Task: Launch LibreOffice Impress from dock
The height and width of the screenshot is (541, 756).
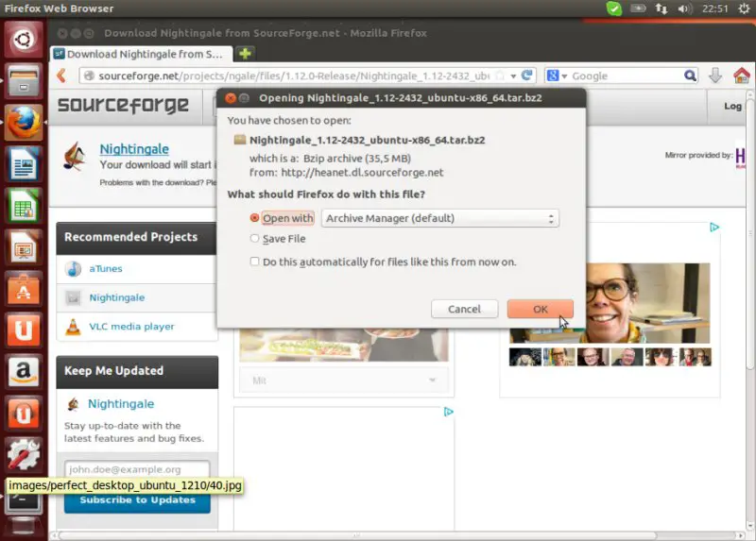Action: coord(23,247)
